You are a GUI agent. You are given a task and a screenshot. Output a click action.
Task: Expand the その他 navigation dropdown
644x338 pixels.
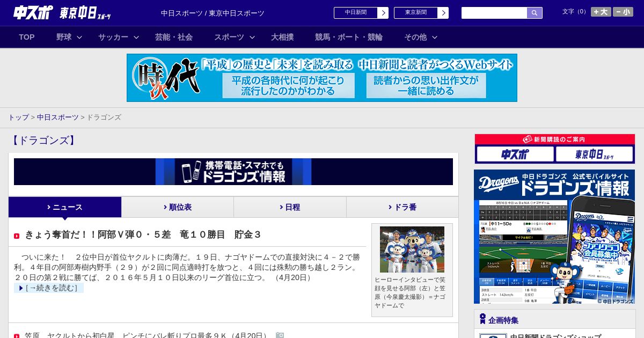tap(421, 37)
